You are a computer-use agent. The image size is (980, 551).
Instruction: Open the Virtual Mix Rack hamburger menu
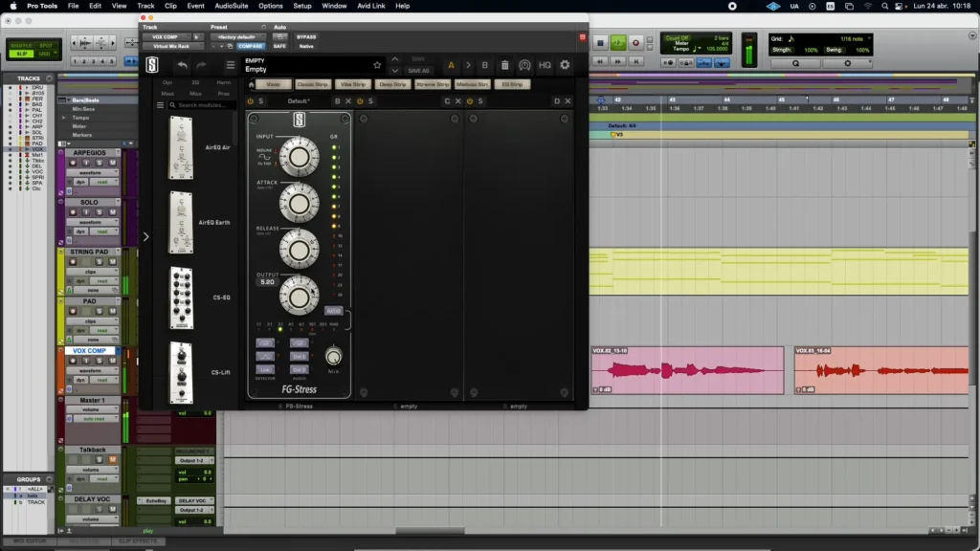(231, 65)
